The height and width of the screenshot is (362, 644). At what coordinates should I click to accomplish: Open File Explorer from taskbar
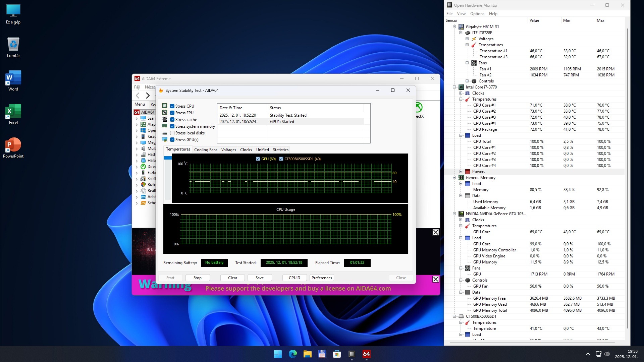[x=308, y=354]
